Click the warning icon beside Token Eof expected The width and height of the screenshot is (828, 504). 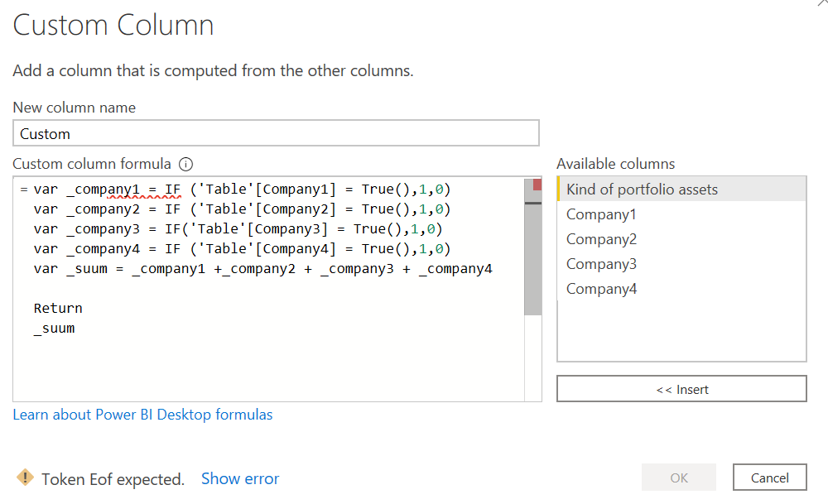point(25,478)
